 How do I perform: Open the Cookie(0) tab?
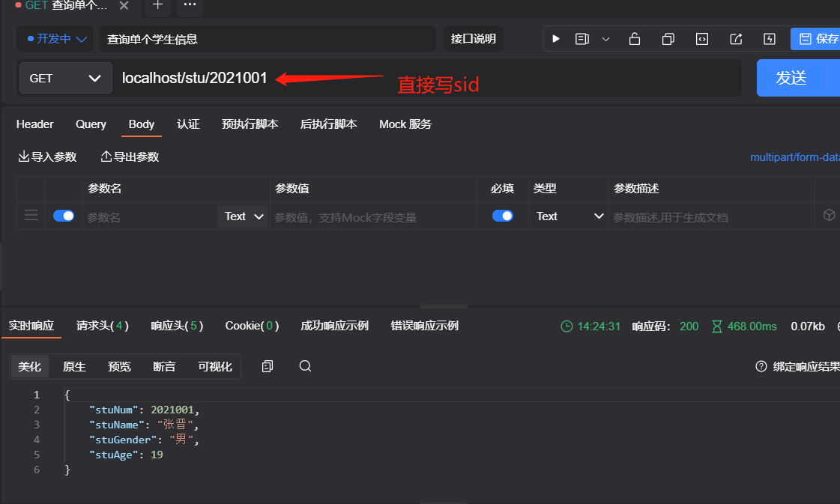pos(252,326)
